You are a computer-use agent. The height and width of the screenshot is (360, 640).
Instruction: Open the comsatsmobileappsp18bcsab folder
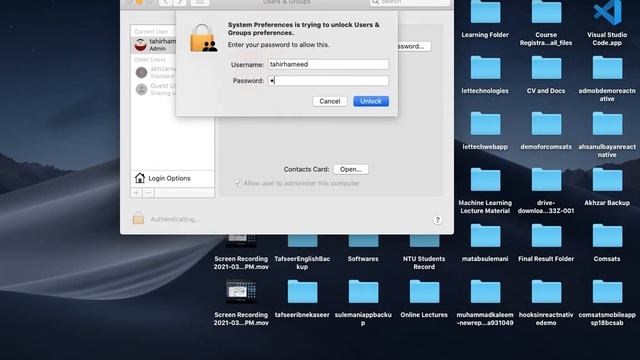pyautogui.click(x=607, y=291)
